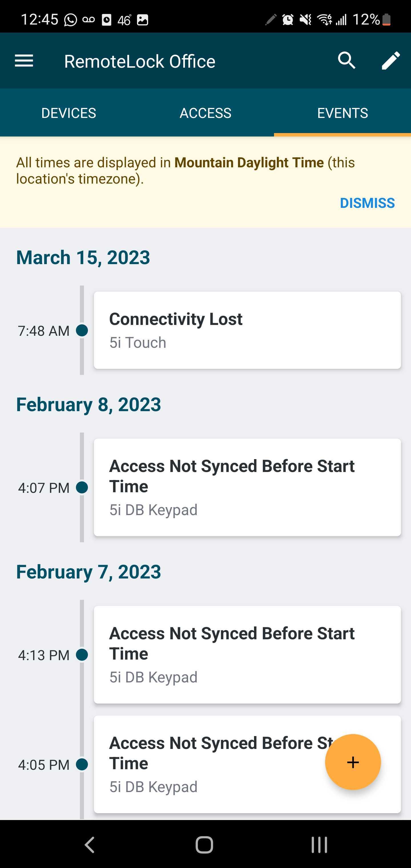The height and width of the screenshot is (868, 411).
Task: Select the 4:13 PM timeline dot
Action: click(x=82, y=655)
